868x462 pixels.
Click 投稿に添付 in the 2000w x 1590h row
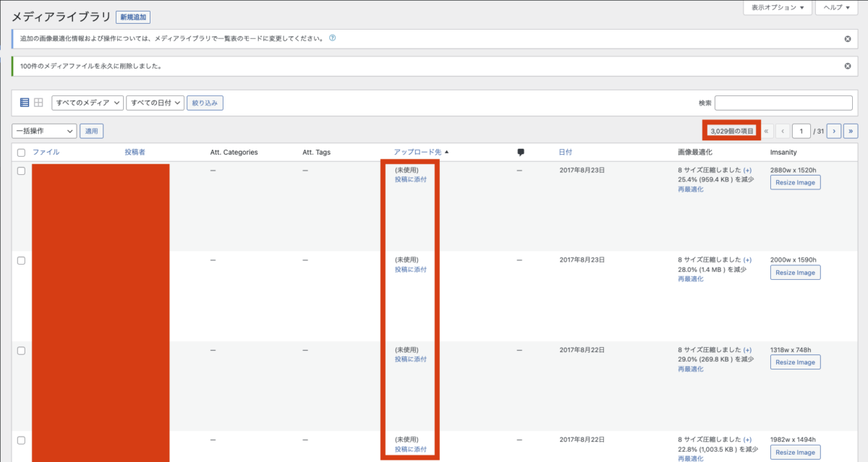(411, 270)
